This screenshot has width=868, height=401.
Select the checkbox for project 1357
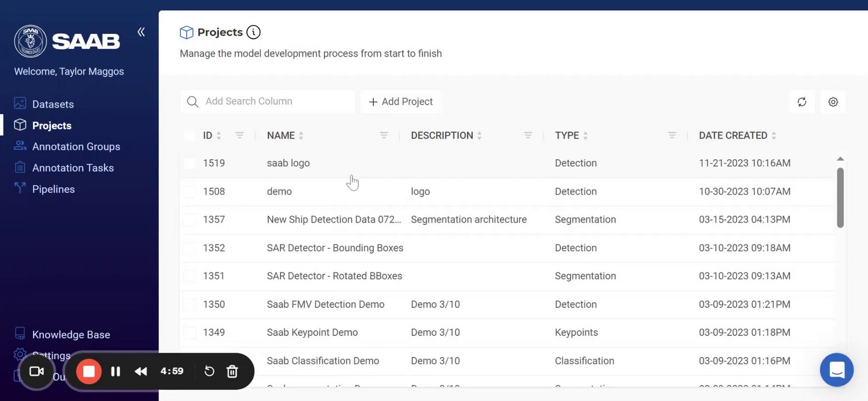[x=190, y=219]
